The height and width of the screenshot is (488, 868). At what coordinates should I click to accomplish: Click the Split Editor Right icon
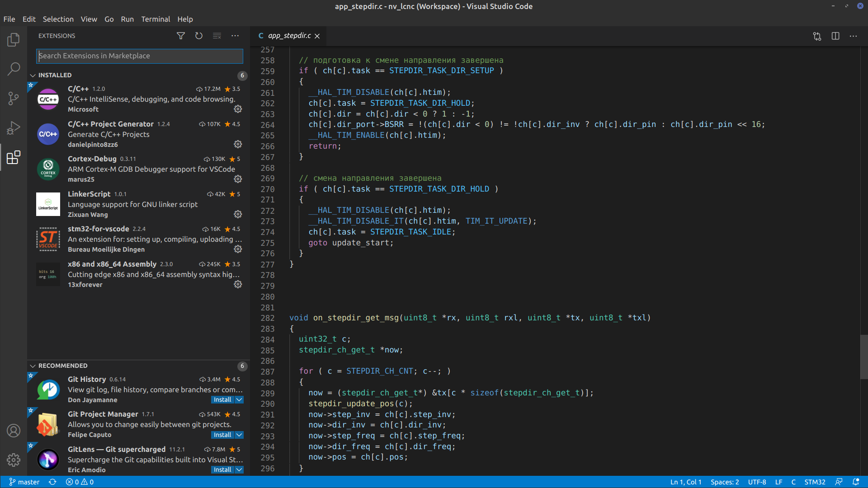[x=835, y=36]
